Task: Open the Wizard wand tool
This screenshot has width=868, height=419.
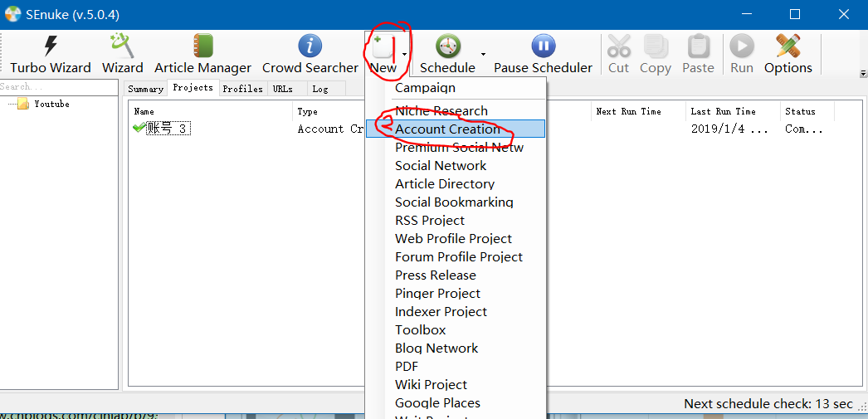Action: pyautogui.click(x=122, y=46)
